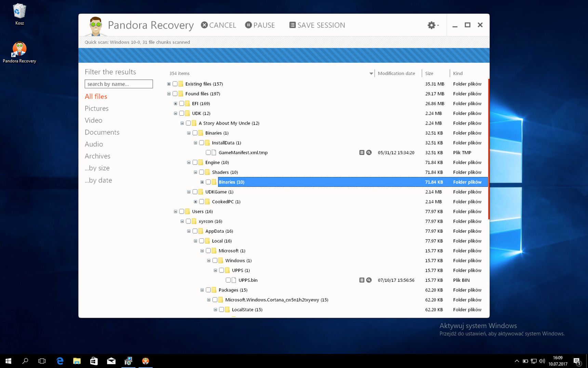Viewport: 588px width, 368px height.
Task: Filter results by Audio
Action: tap(94, 144)
